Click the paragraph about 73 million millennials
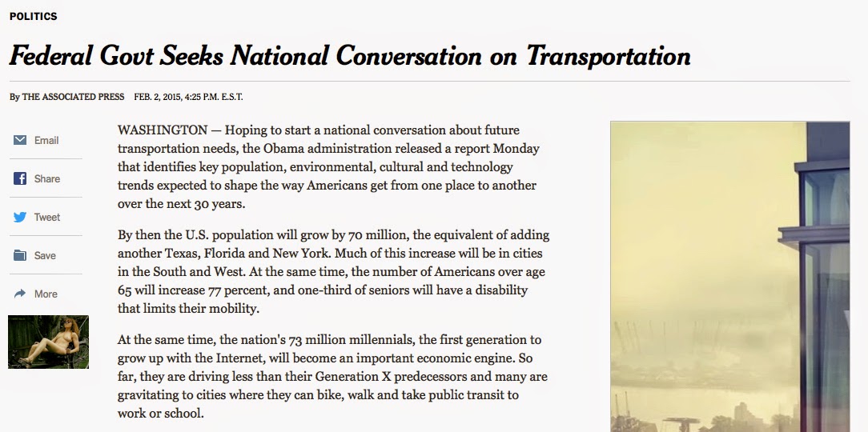The width and height of the screenshot is (868, 432). (x=332, y=376)
